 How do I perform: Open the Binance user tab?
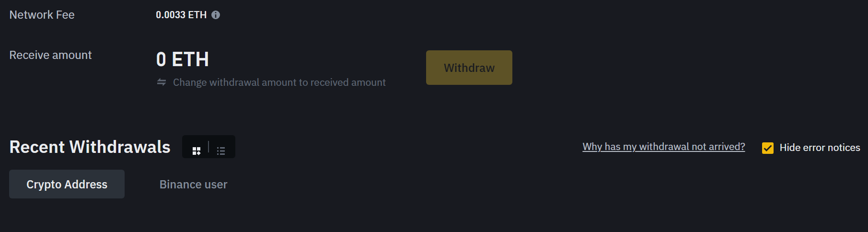(x=193, y=185)
